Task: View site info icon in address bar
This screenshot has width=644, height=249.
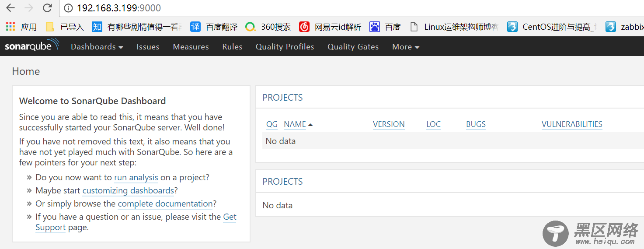Action: pos(68,8)
